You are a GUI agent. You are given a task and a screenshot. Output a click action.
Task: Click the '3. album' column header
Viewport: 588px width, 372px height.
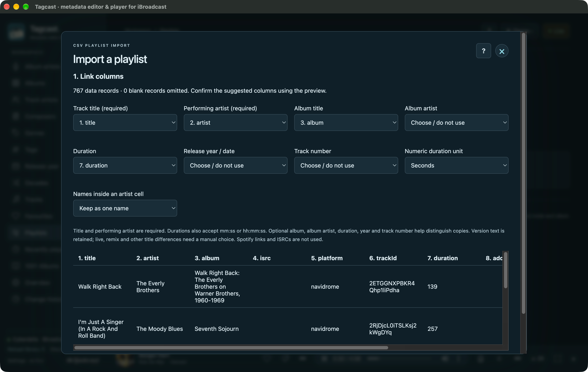pos(207,258)
